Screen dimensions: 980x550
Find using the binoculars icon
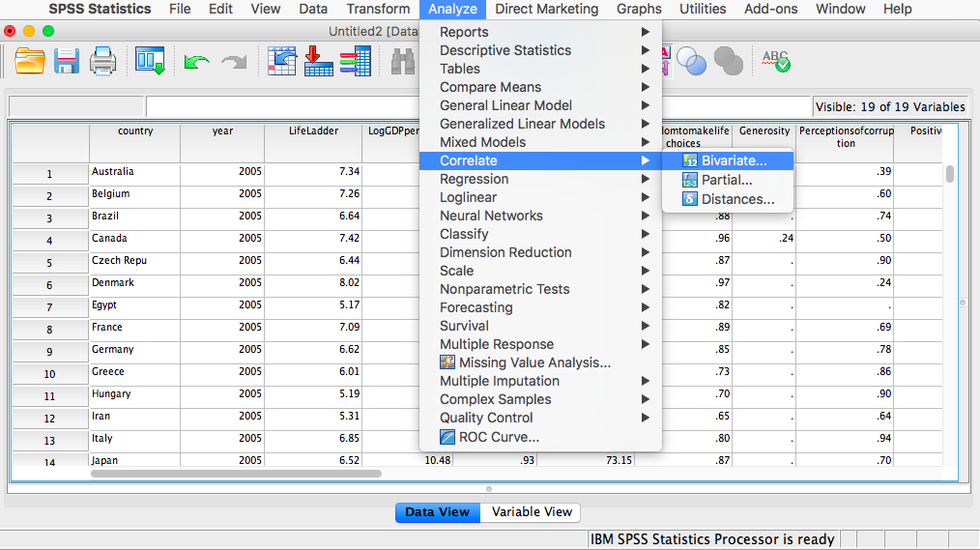(403, 62)
